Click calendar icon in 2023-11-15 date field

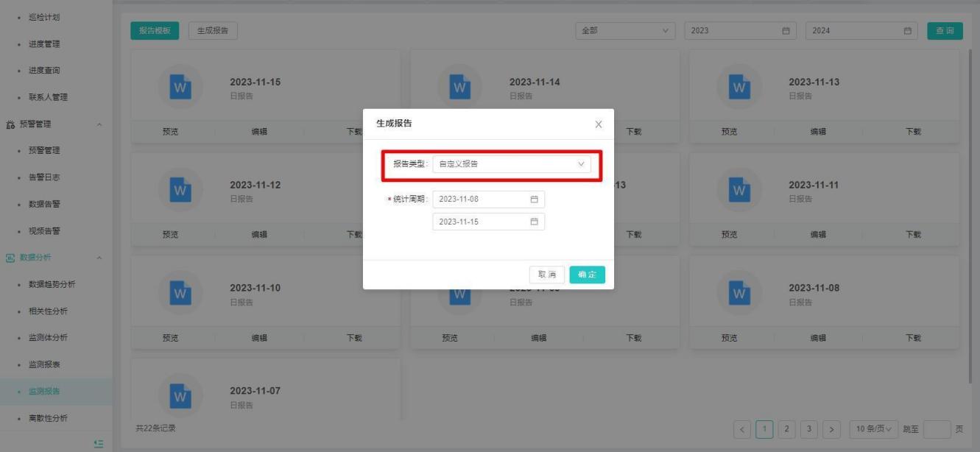tap(535, 222)
